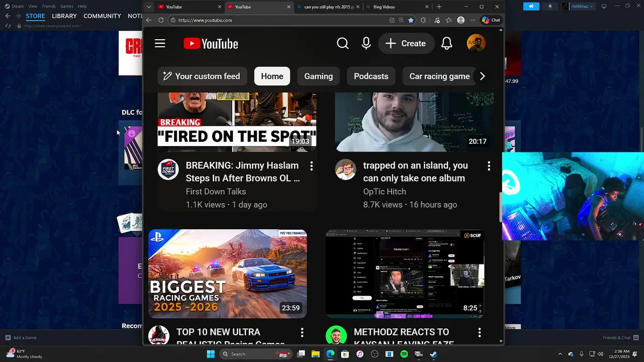Open a new browser tab with plus
The image size is (644, 362).
[x=439, y=7]
